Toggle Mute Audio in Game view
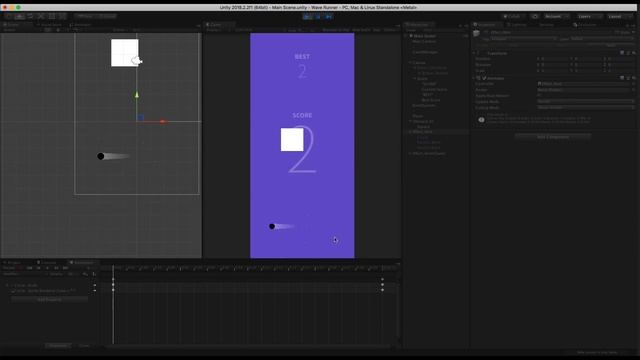 (361, 30)
